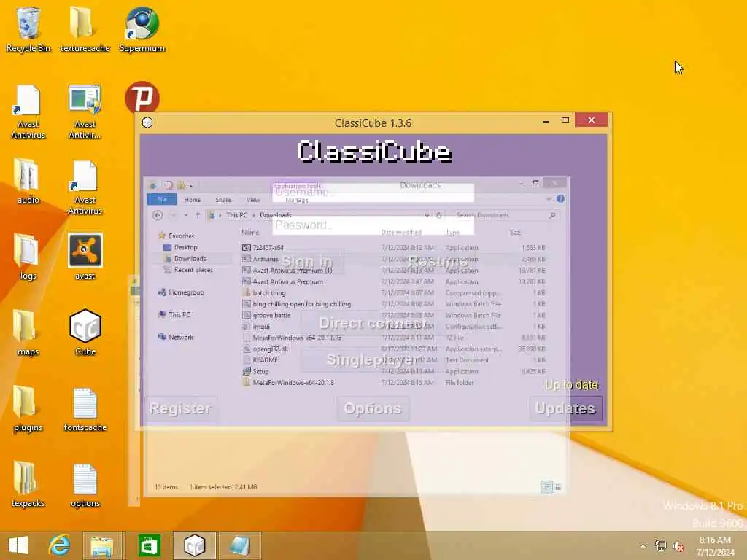Go up one level in Downloads window
This screenshot has width=747, height=560.
(x=198, y=215)
